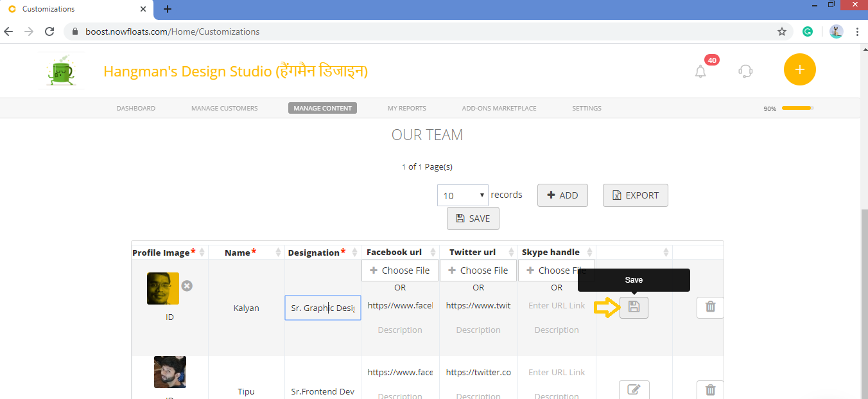Open the Manage Customers menu
The image size is (868, 399).
point(224,108)
